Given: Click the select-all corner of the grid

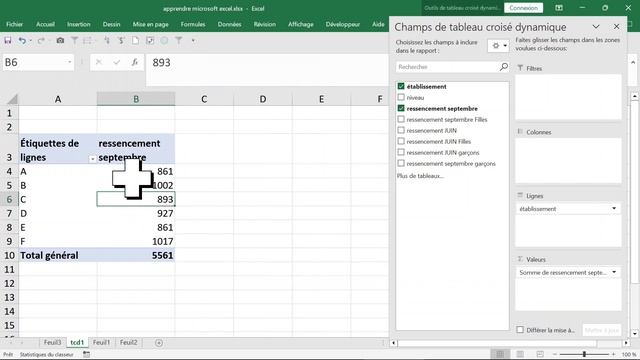Looking at the screenshot, I should 12,99.
